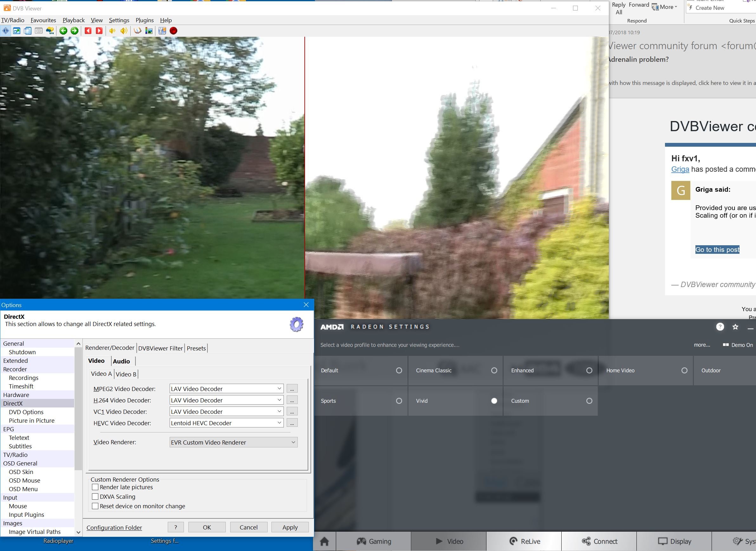Open the Configuration Folder link

point(114,528)
